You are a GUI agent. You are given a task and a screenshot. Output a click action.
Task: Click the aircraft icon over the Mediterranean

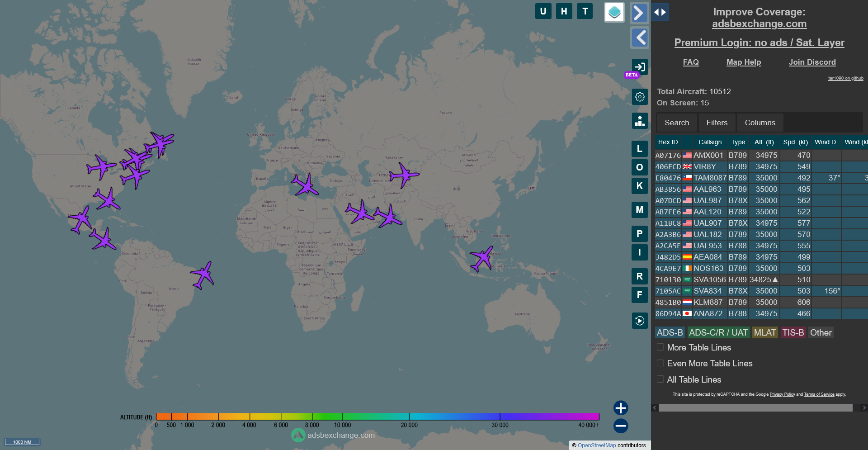(306, 185)
